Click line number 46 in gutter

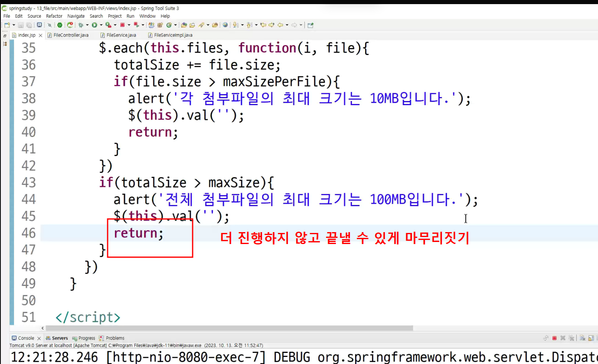(29, 233)
